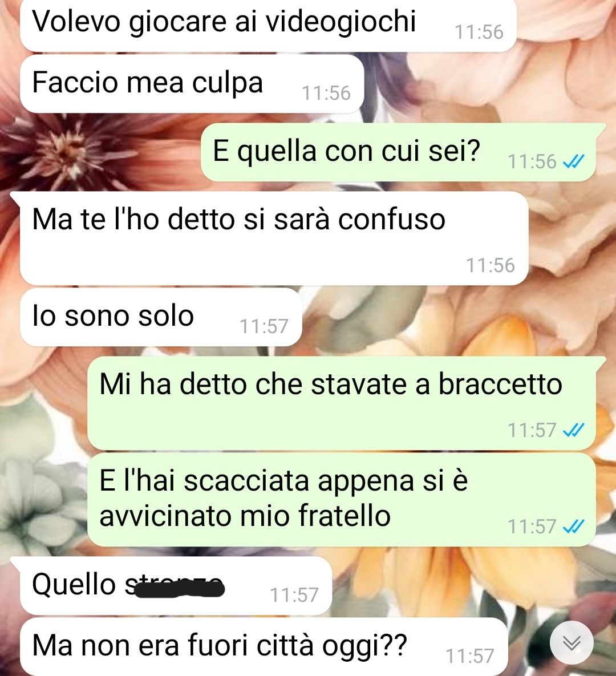Tap the 11:56 timestamp on 'Faccio mea culpa'
Screen dimensions: 616x676
(x=326, y=93)
